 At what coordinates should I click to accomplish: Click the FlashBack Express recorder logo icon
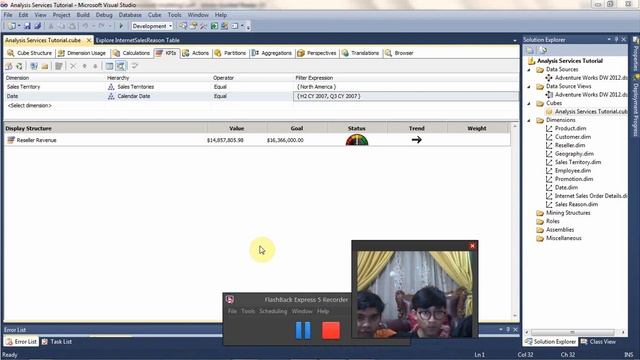click(230, 299)
